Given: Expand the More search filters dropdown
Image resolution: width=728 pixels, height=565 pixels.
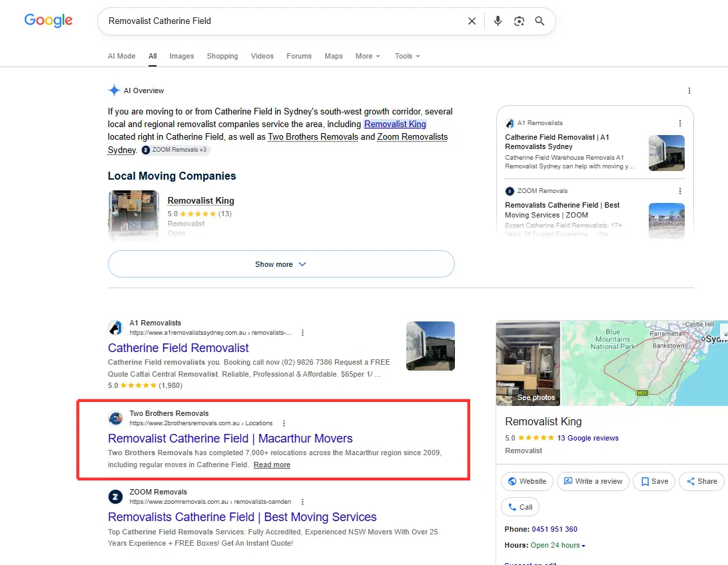Looking at the screenshot, I should pos(368,56).
